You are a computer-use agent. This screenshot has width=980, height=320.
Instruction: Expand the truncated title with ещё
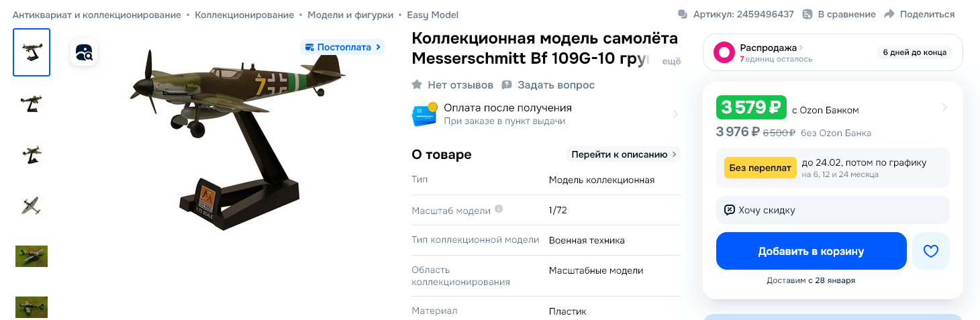coord(671,61)
